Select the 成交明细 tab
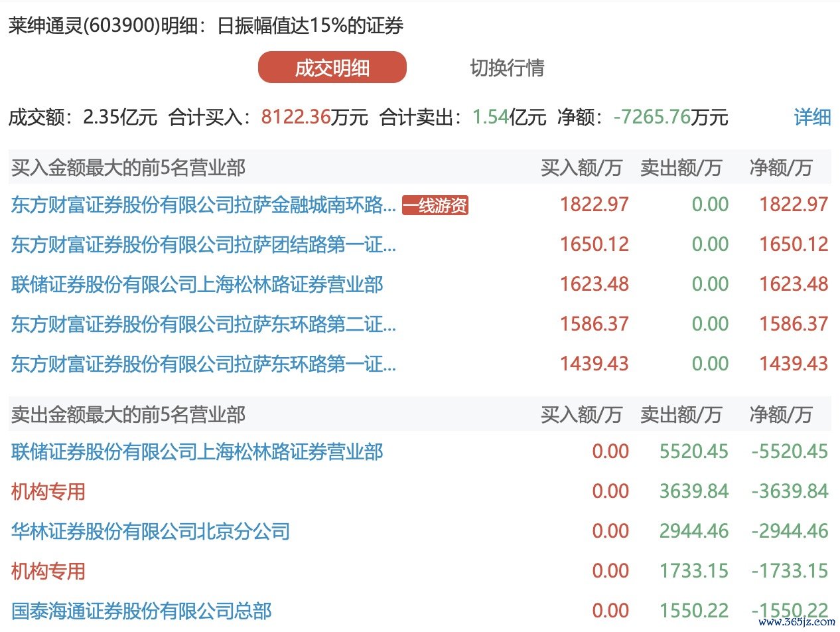840x632 pixels. pyautogui.click(x=332, y=68)
